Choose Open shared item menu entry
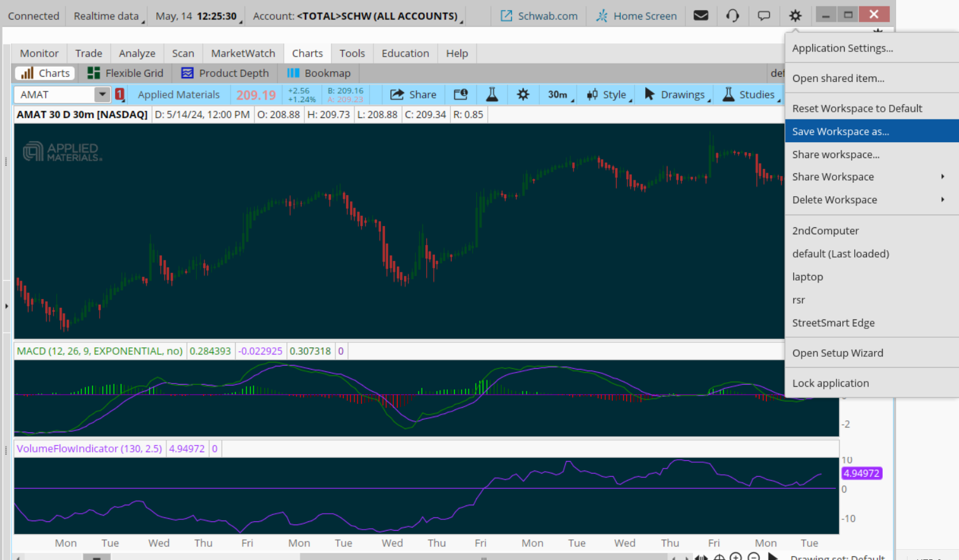The width and height of the screenshot is (959, 560). tap(872, 78)
